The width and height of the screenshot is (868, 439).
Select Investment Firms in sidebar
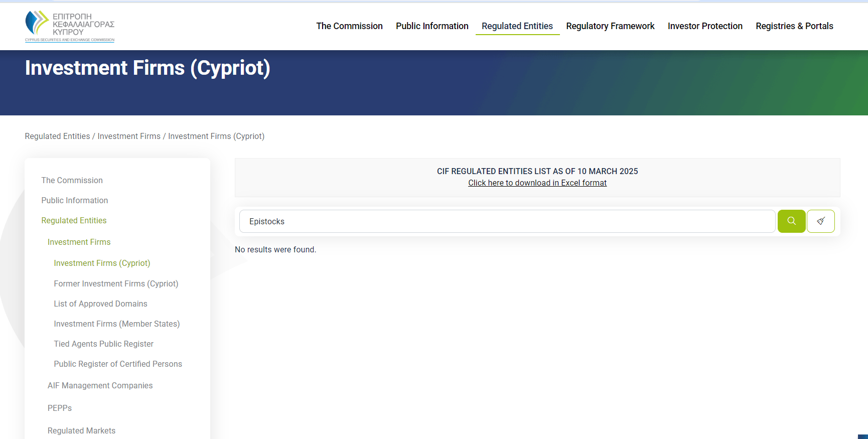(x=79, y=242)
